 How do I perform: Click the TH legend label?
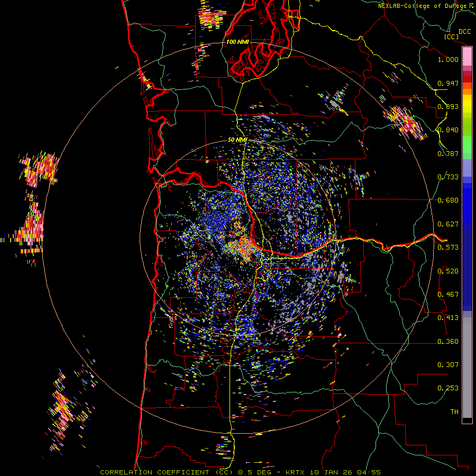454,412
